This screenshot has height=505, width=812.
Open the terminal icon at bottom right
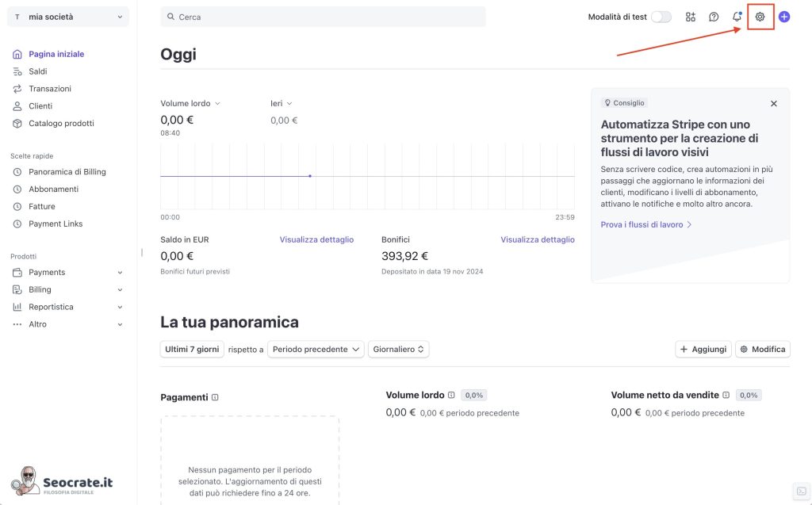coord(801,491)
